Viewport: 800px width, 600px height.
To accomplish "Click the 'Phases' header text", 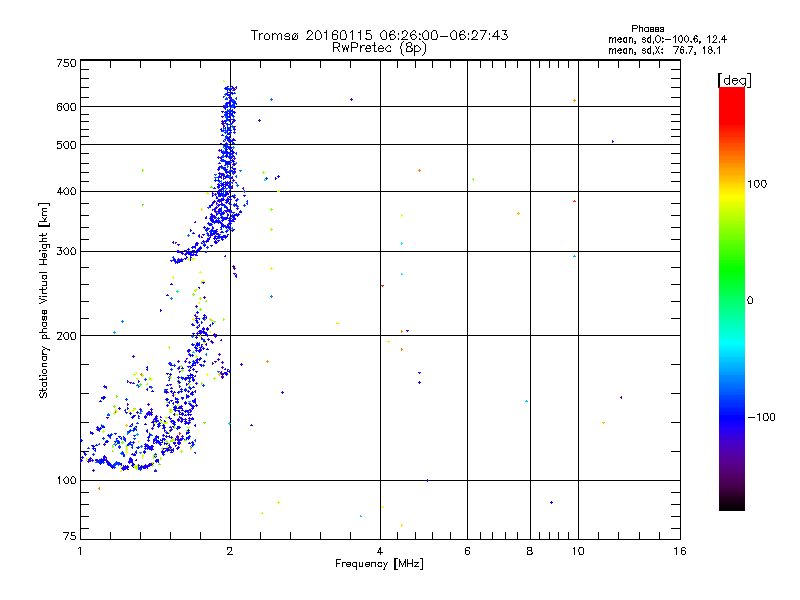I will 647,29.
